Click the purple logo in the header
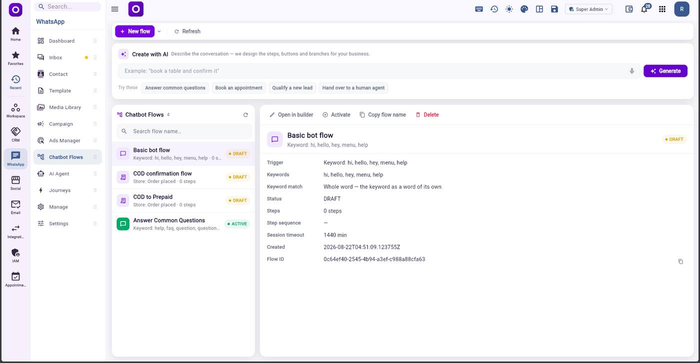The height and width of the screenshot is (363, 700). [x=136, y=9]
